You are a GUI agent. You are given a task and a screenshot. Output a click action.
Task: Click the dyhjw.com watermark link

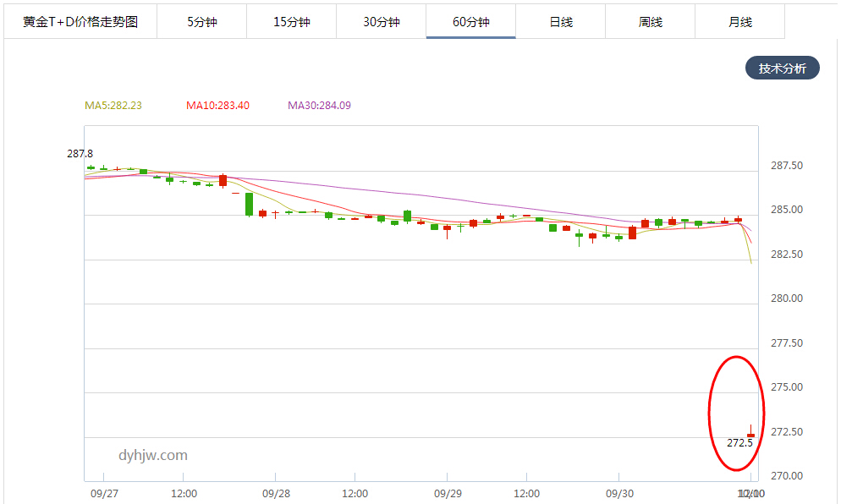tap(153, 455)
